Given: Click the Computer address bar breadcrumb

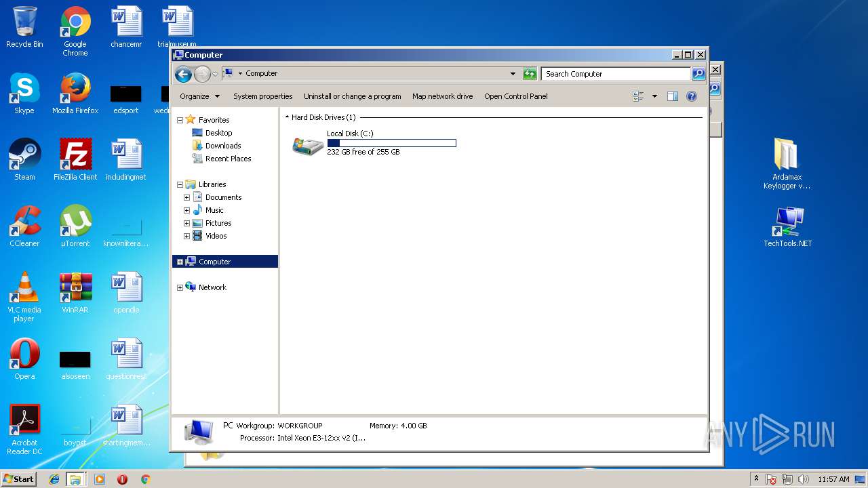Looking at the screenshot, I should (x=261, y=73).
